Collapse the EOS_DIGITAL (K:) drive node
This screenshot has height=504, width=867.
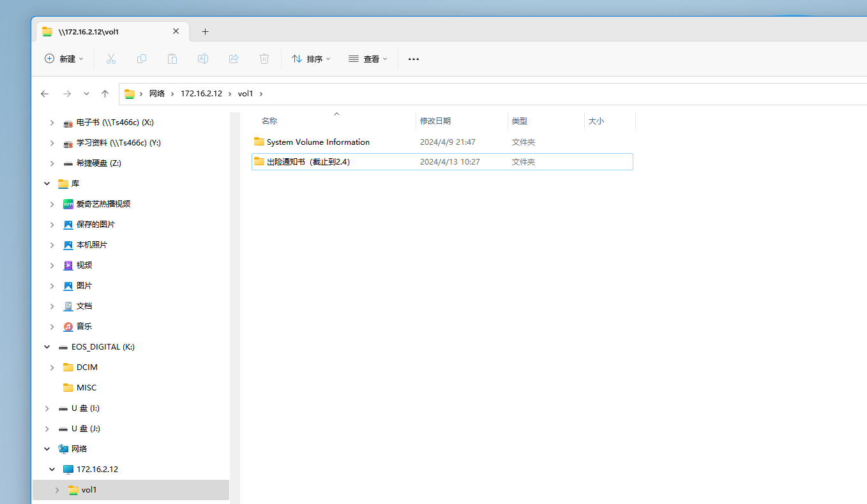(47, 347)
